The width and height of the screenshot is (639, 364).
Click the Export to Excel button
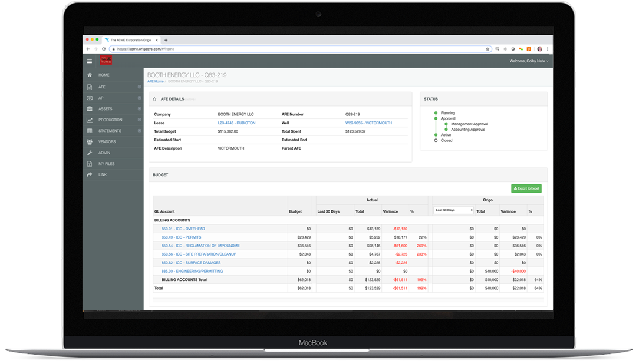pos(526,188)
